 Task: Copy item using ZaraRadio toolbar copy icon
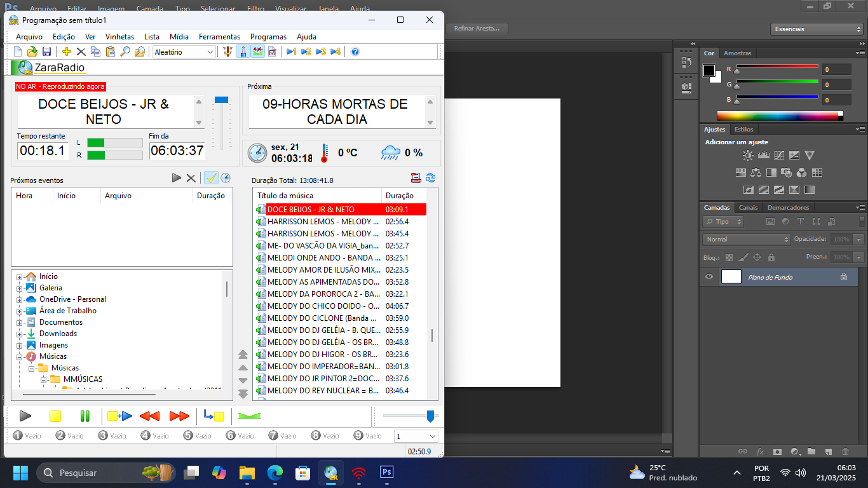click(95, 52)
